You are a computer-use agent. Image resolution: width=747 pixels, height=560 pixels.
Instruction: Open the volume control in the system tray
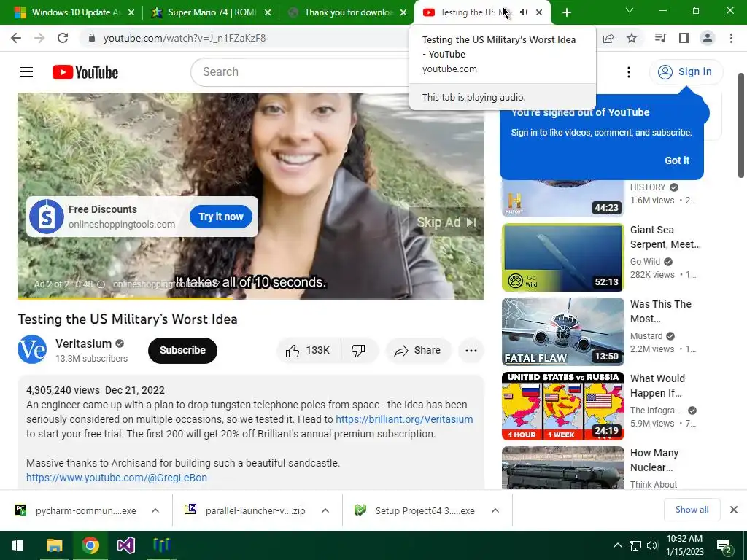pyautogui.click(x=652, y=545)
